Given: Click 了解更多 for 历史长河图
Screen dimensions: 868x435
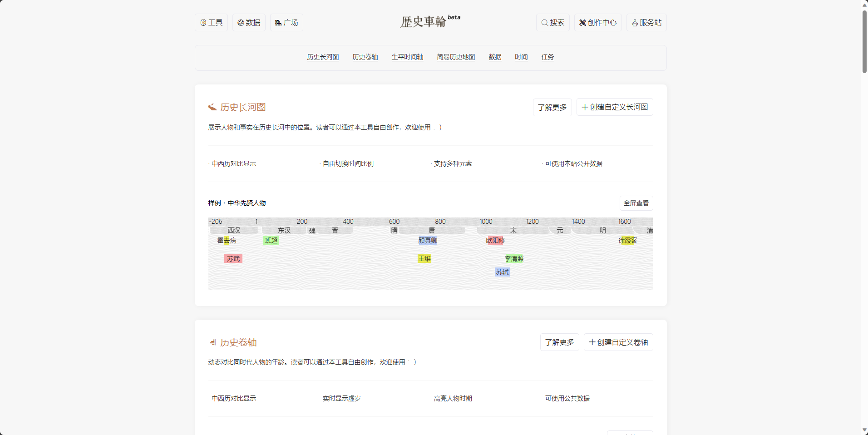Looking at the screenshot, I should click(552, 107).
